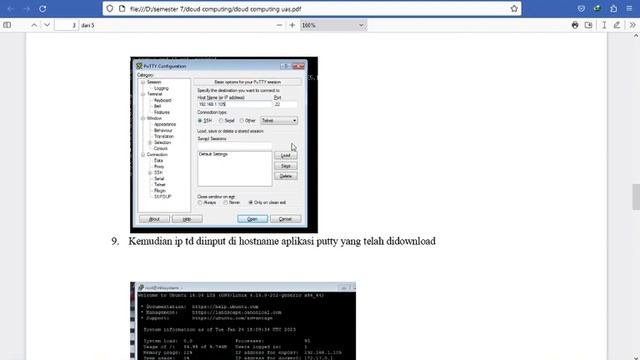Click the Help button in PuTTY image
This screenshot has height=360, width=640.
(x=187, y=219)
